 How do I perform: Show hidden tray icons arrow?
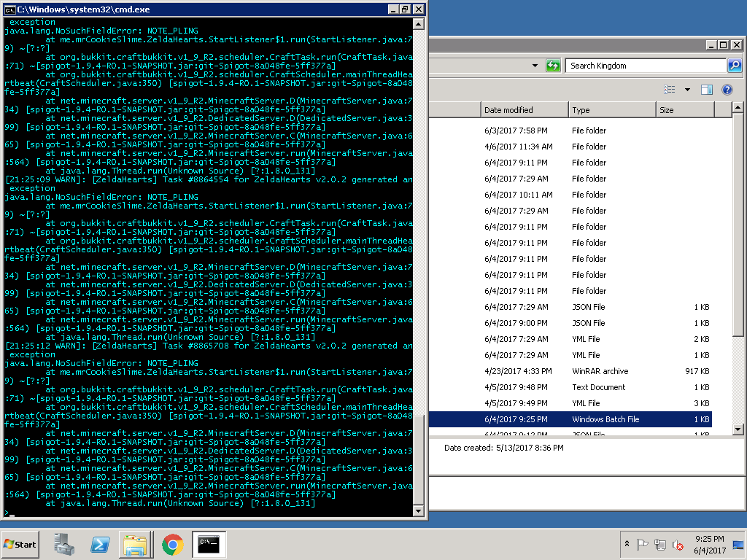point(627,544)
